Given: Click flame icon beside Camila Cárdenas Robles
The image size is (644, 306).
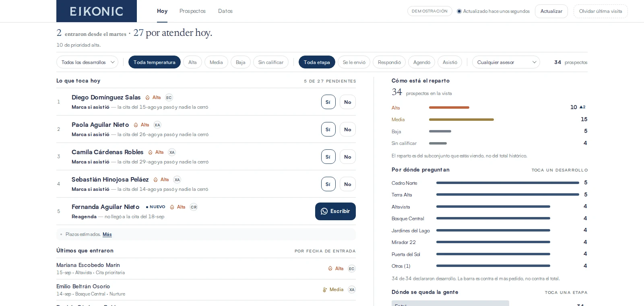Looking at the screenshot, I should (151, 152).
